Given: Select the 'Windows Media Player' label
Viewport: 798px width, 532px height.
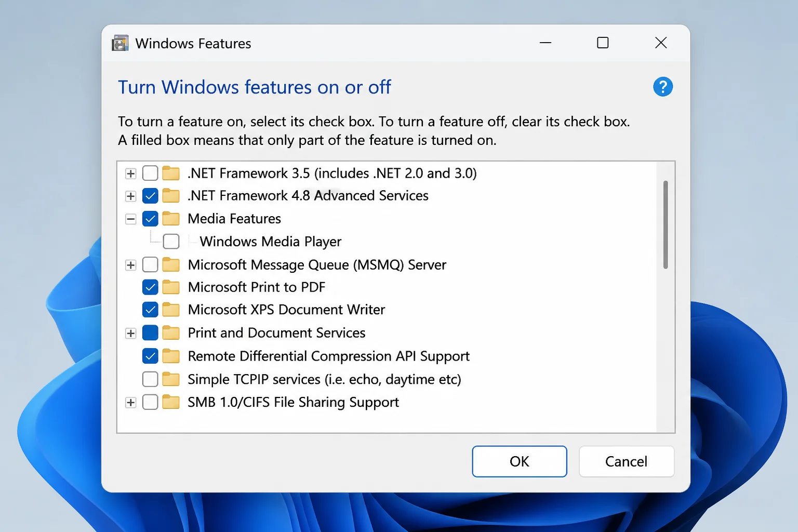Looking at the screenshot, I should pyautogui.click(x=271, y=242).
